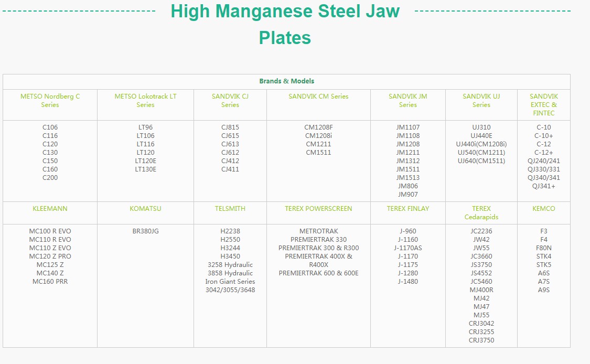
Task: Select model JM1107 in JM Series list
Action: pyautogui.click(x=408, y=127)
